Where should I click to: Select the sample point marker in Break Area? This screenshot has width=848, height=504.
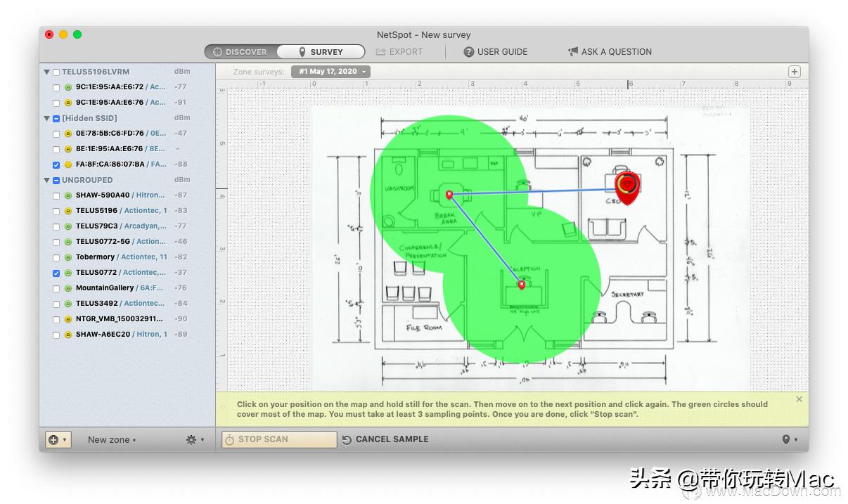point(449,195)
